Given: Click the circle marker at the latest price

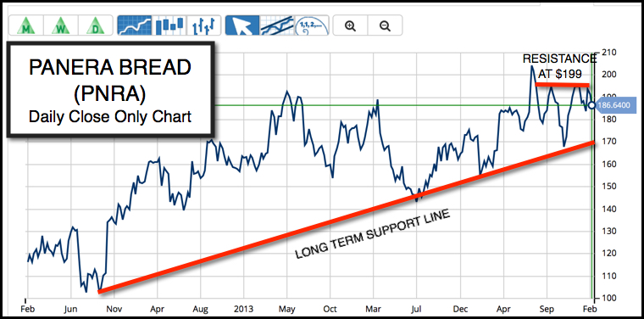Looking at the screenshot, I should (591, 106).
